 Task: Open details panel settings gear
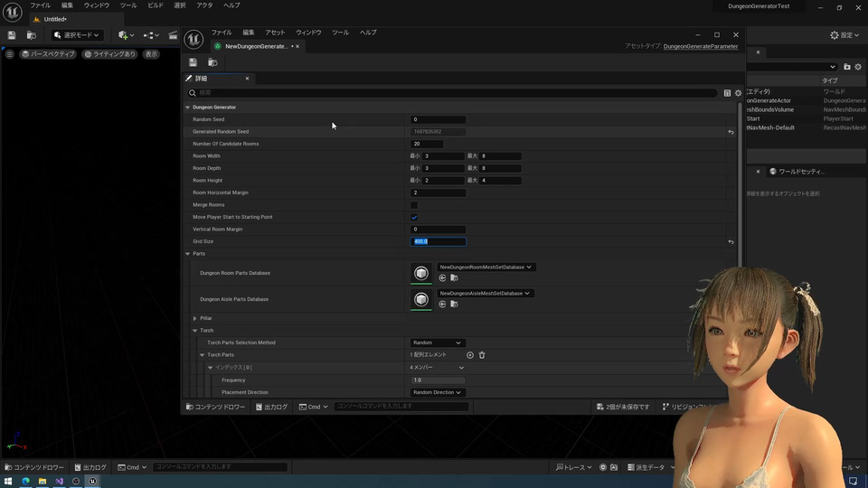click(x=738, y=93)
